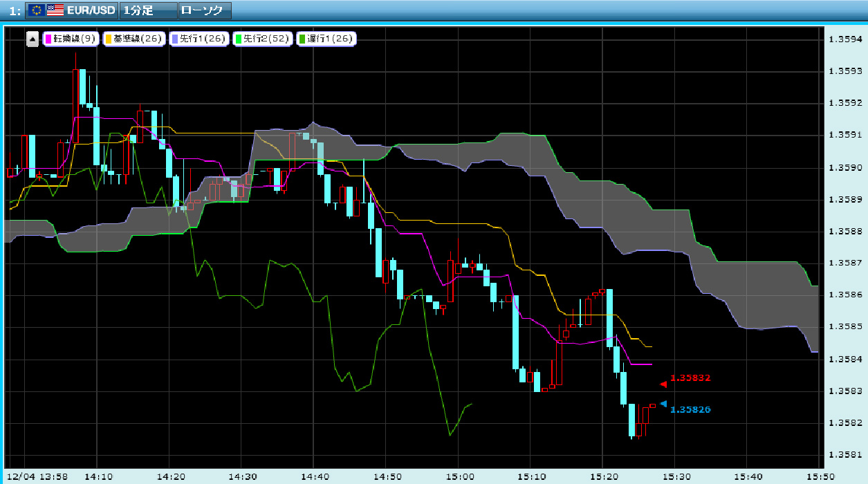Click the 1.3591 price axis label

coord(844,135)
